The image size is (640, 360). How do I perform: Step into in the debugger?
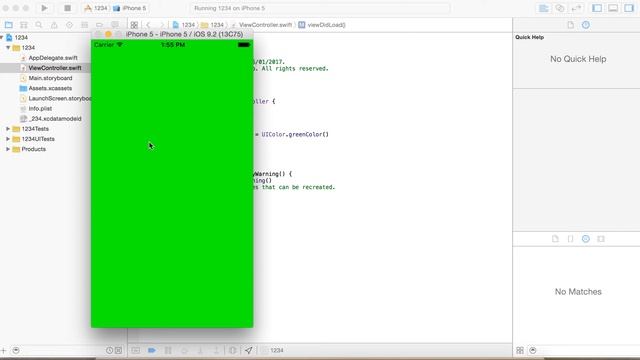coord(200,350)
